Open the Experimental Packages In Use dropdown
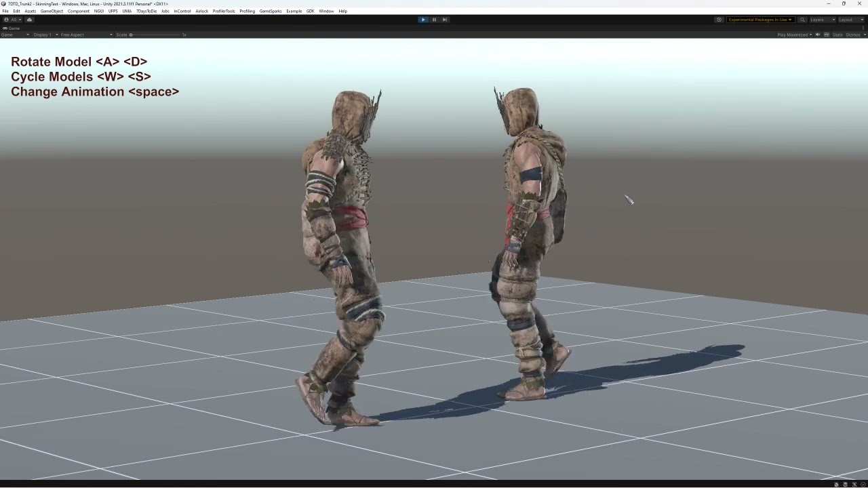868x488 pixels. coord(760,20)
